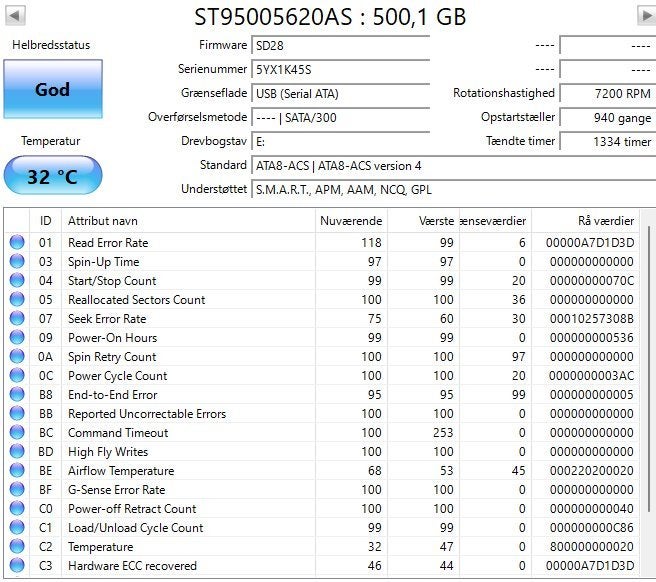Click the status orb beside Power Cycle Count
Screen dimensions: 656x582
pyautogui.click(x=17, y=375)
